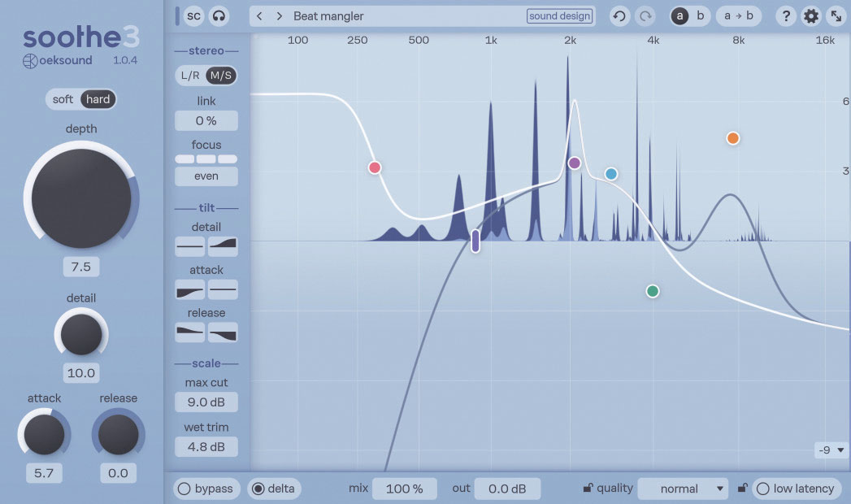
Task: Select the orange band node
Action: pos(732,138)
